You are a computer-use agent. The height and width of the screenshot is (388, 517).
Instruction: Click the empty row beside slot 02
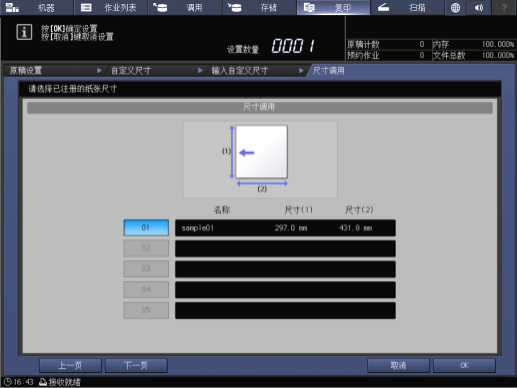click(285, 249)
